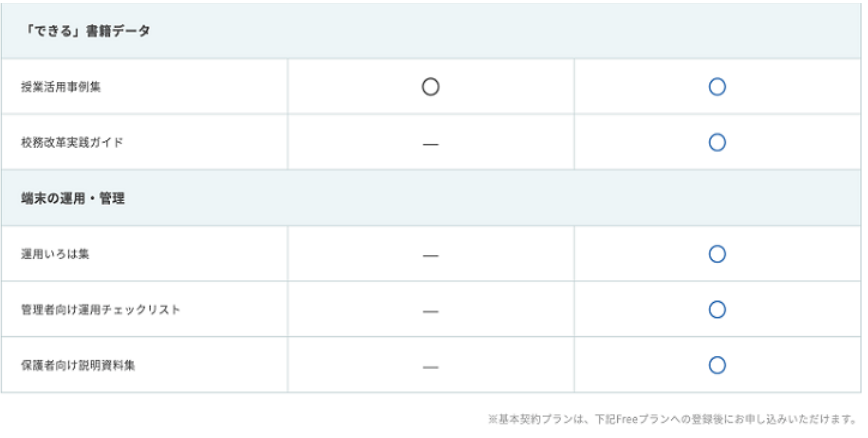Click blue circle for 保護者向け説明資料集
Viewport: 868px width, 438px height.
pos(716,365)
